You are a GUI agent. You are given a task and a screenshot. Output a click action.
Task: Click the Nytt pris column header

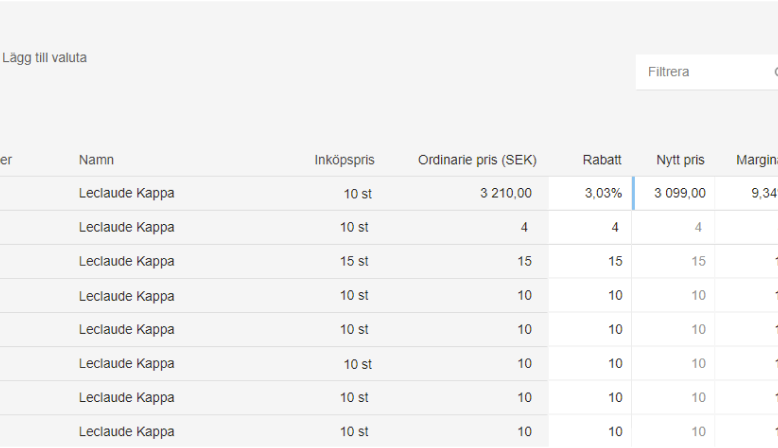(680, 160)
